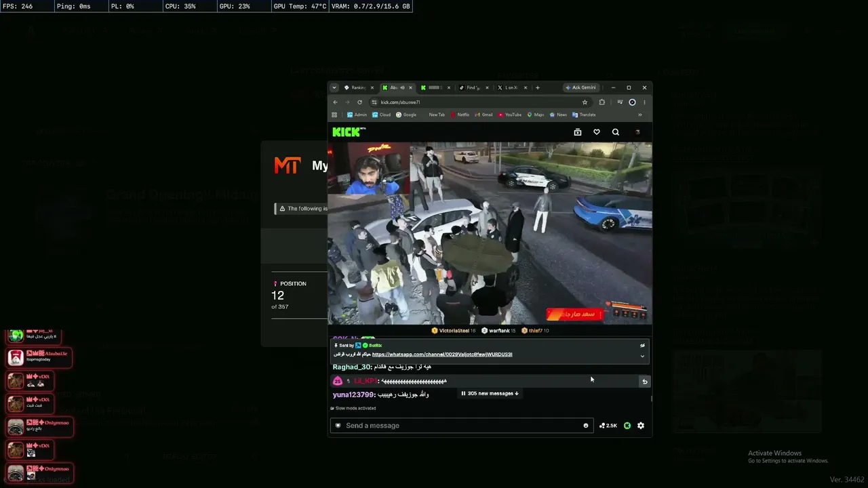Click the MT logo in background window

click(287, 165)
